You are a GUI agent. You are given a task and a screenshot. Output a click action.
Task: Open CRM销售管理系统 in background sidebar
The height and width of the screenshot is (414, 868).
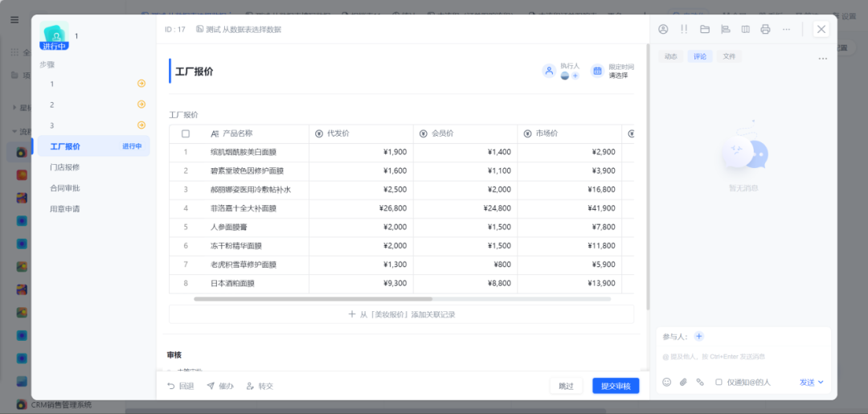point(55,404)
